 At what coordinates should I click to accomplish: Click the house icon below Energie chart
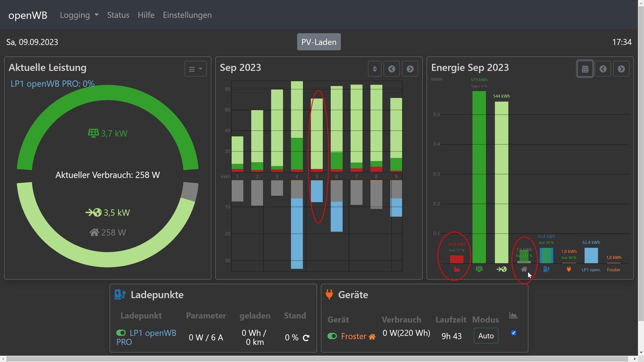point(524,269)
